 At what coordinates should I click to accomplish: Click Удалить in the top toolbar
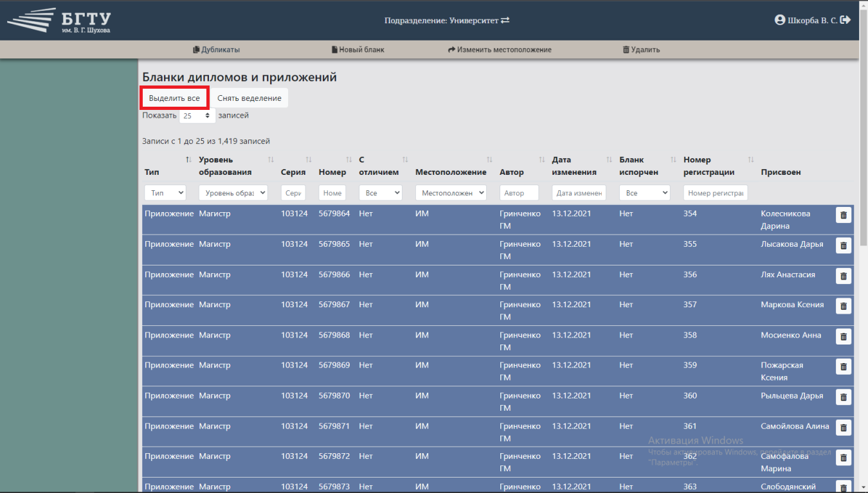pos(641,49)
